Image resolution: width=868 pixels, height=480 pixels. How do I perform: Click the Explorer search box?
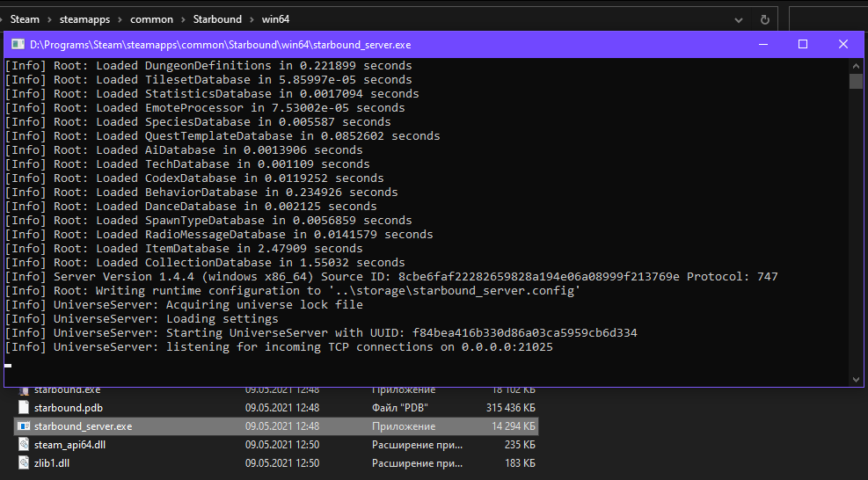(x=828, y=20)
